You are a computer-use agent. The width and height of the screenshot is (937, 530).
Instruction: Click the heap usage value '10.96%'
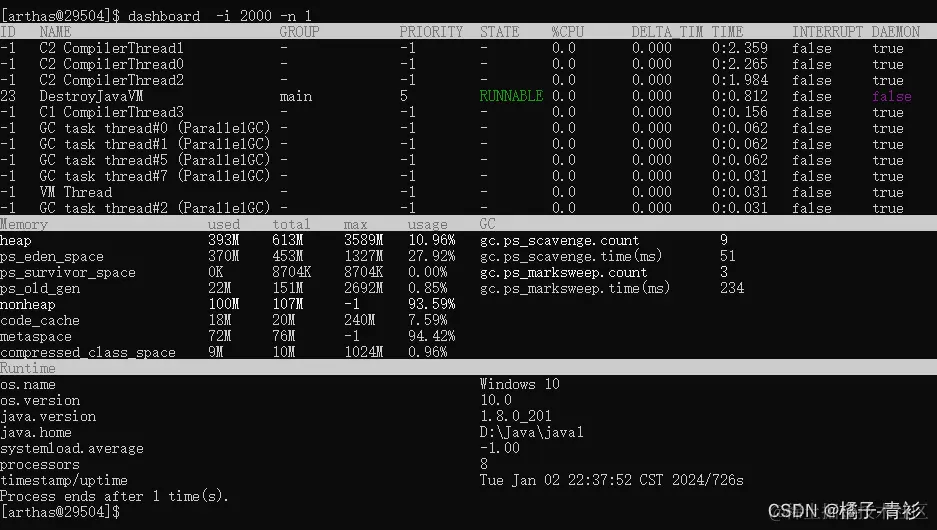tap(431, 240)
